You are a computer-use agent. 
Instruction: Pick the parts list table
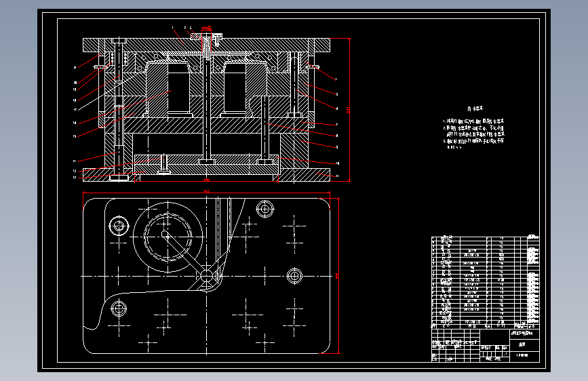click(x=485, y=282)
